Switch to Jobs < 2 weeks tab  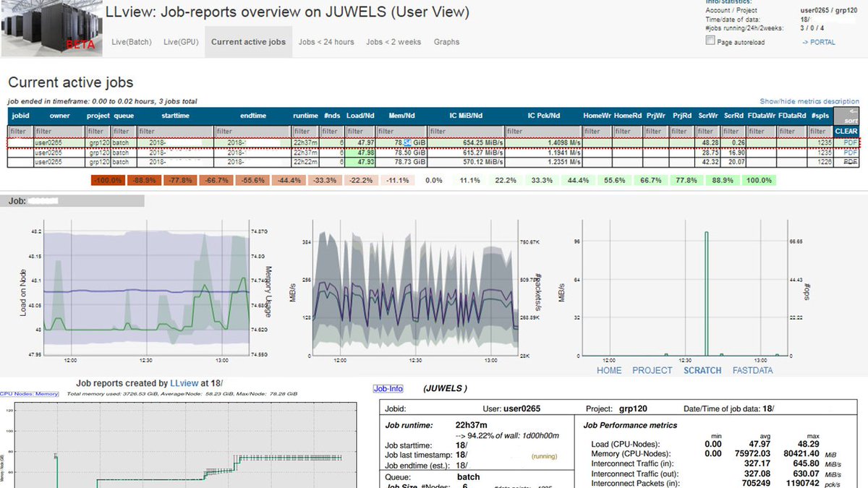coord(393,42)
